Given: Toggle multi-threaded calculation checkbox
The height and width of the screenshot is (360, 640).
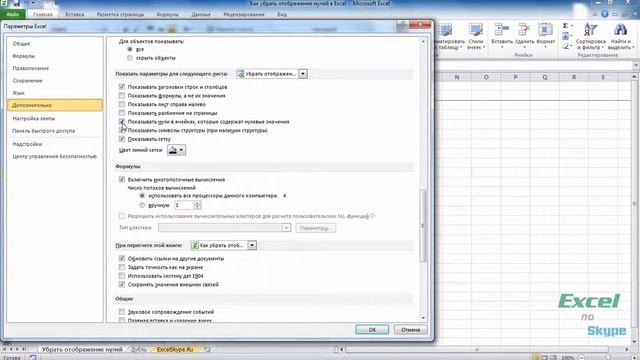Looking at the screenshot, I should click(122, 180).
